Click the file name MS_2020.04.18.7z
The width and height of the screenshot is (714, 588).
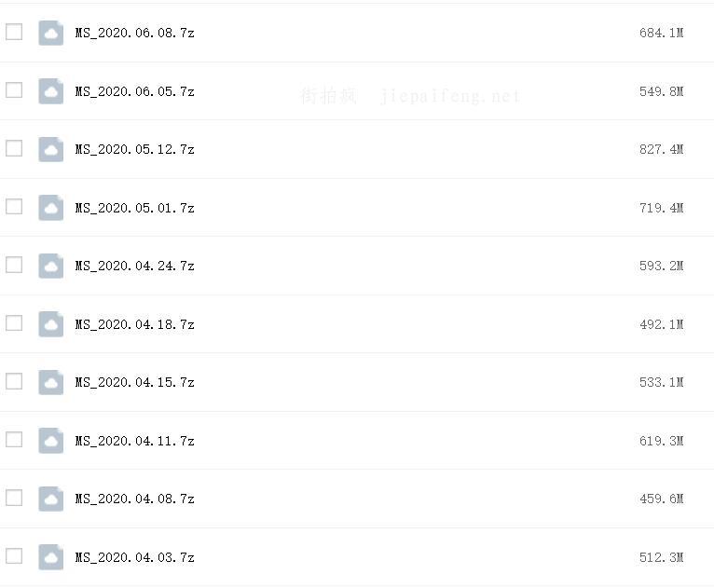(x=134, y=324)
